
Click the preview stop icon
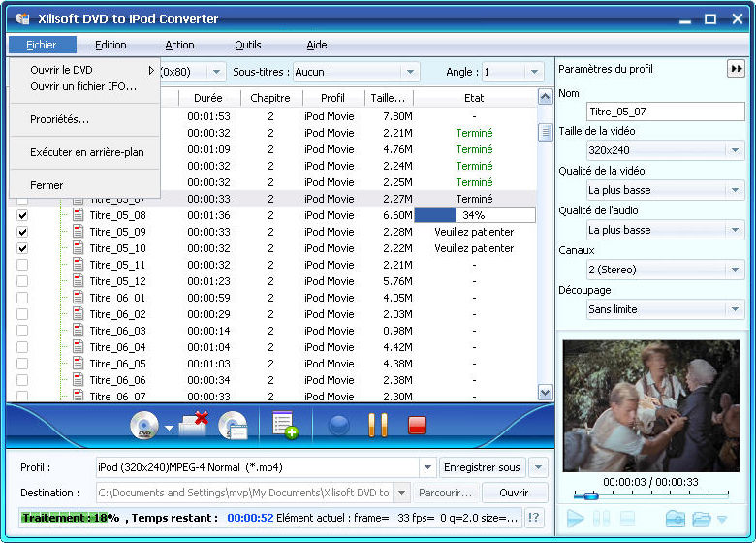pos(627,519)
